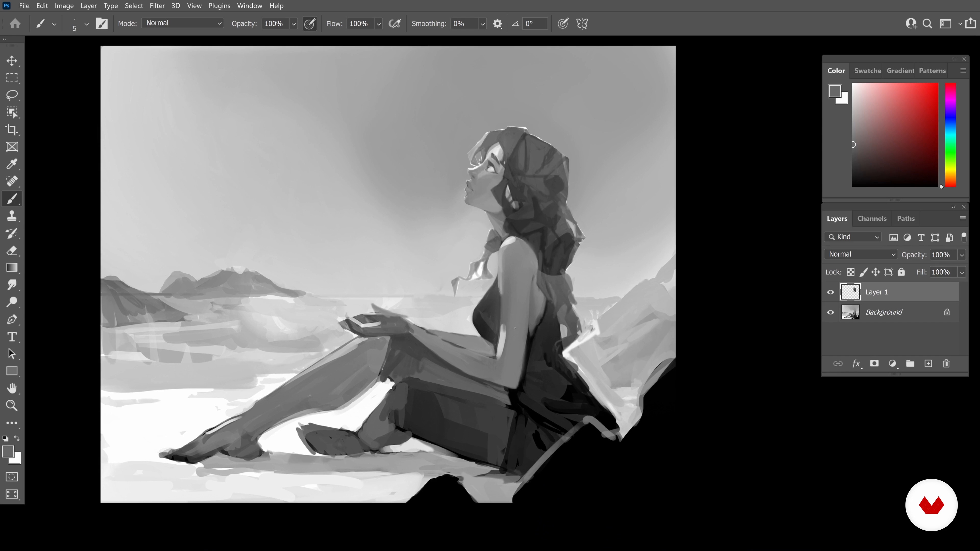Add layer style fx button
Viewport: 980px width, 551px height.
pos(856,364)
